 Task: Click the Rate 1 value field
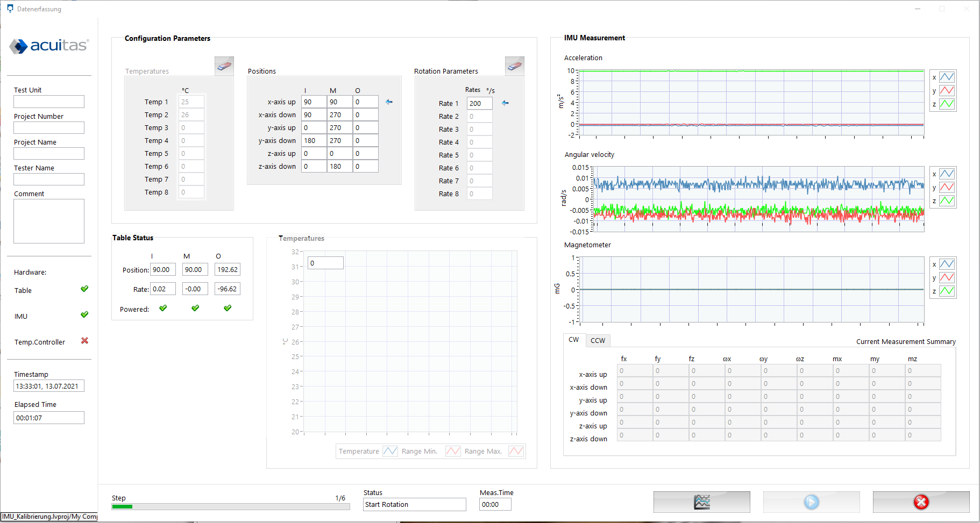click(x=479, y=103)
